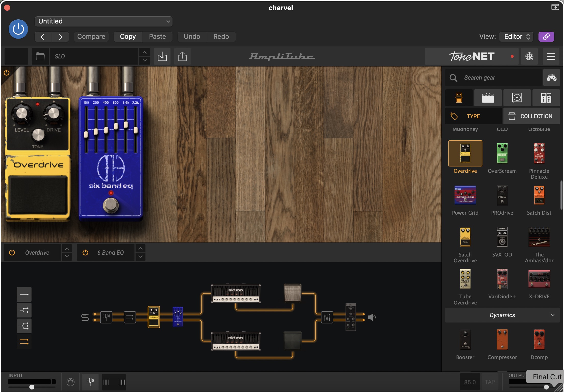Select the rack effects gear tab
Viewport: 564px width, 392px height.
click(x=546, y=98)
